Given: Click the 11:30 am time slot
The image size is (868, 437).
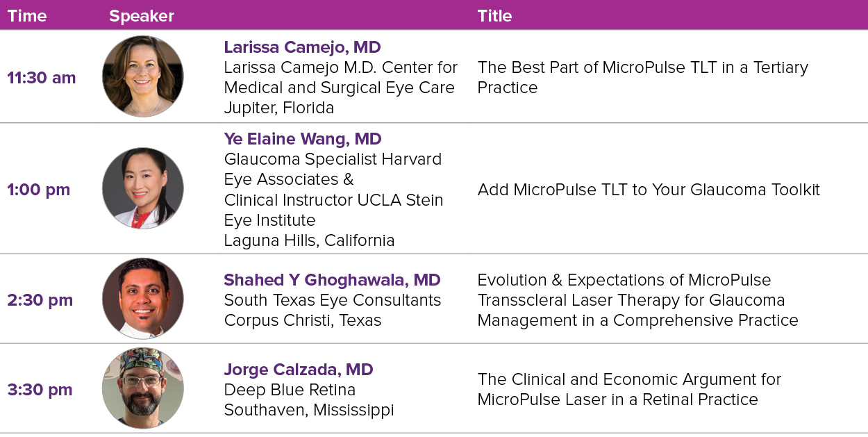Looking at the screenshot, I should tap(42, 78).
